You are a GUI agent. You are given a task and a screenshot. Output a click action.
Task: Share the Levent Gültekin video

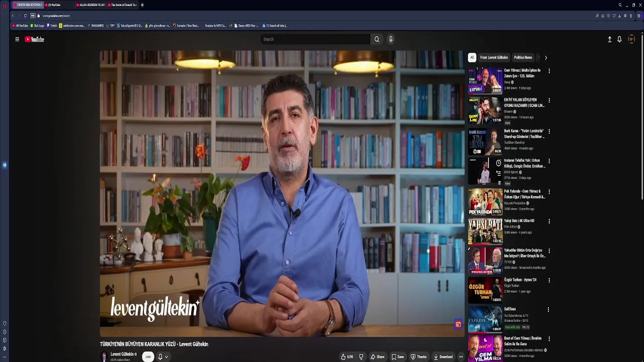pyautogui.click(x=377, y=357)
